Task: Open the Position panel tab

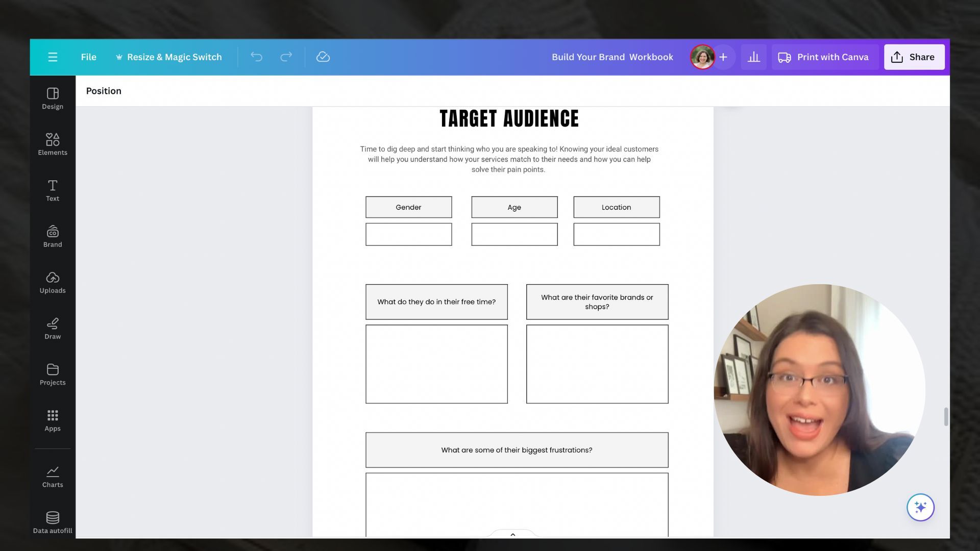Action: (104, 91)
